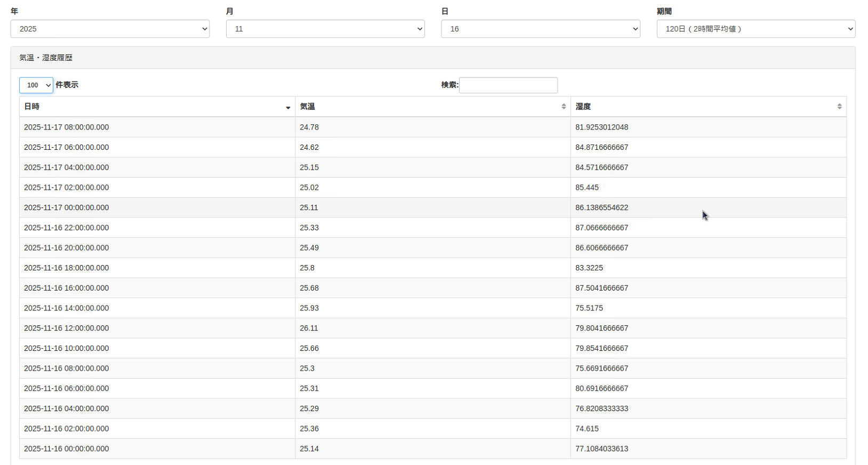Click the 気温・湿度履歴 panel header

[46, 58]
